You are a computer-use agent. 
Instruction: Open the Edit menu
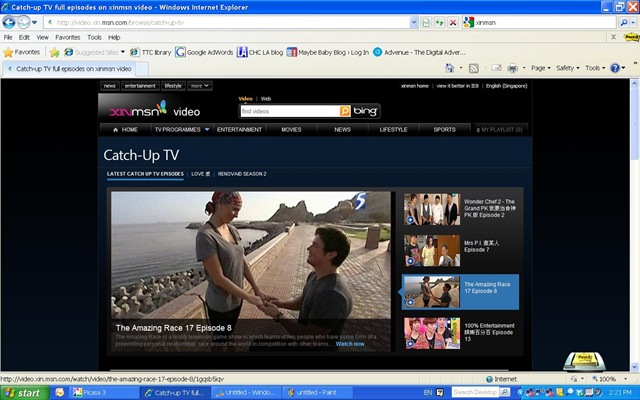24,37
